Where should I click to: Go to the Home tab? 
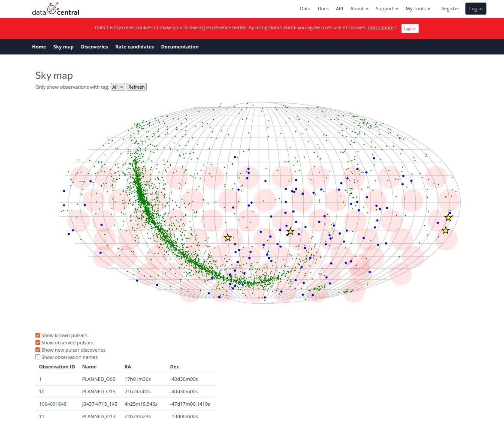click(x=39, y=47)
